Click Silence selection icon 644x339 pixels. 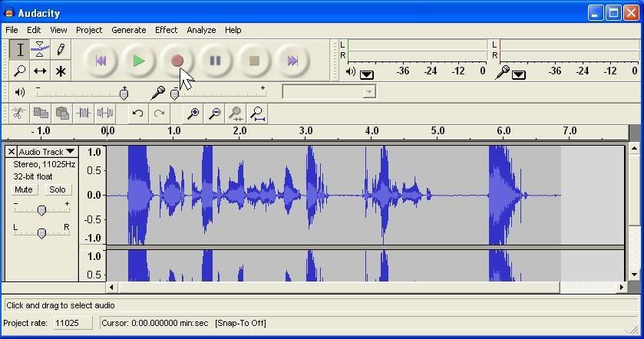coord(105,114)
